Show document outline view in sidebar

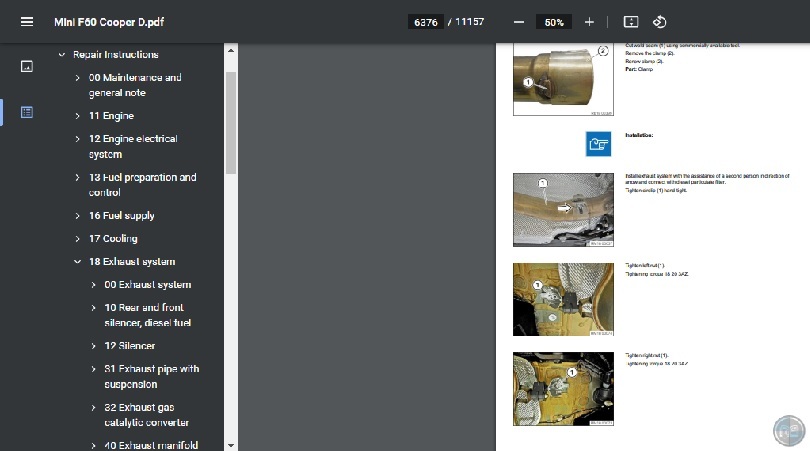[x=27, y=112]
